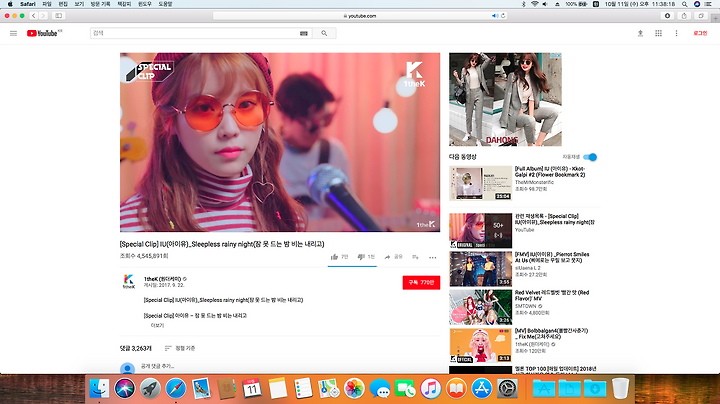This screenshot has height=404, width=720.
Task: Open the 50+ mix playlist thumbnail
Action: tap(480, 230)
